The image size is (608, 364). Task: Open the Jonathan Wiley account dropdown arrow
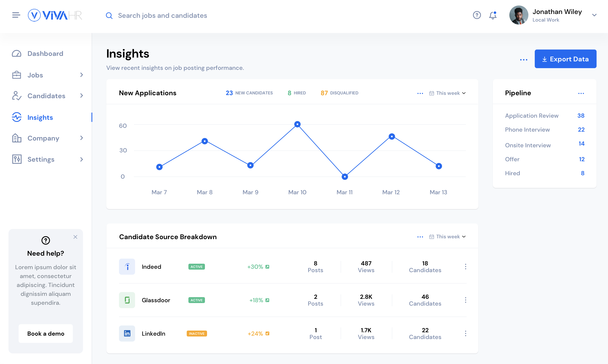(594, 15)
